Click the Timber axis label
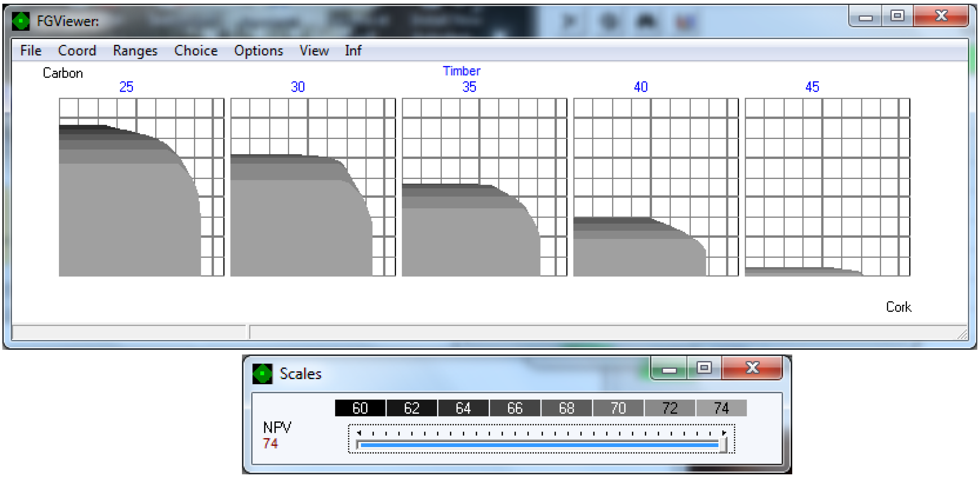The image size is (980, 478). (x=461, y=71)
